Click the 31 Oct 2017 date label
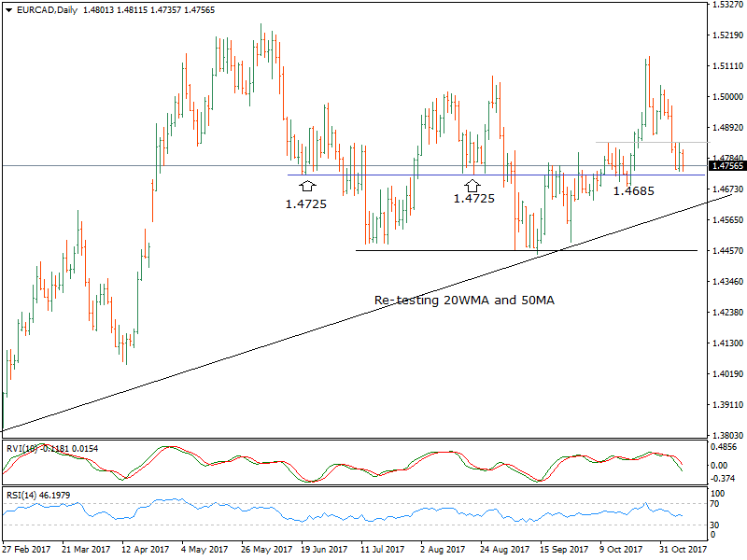This screenshot has width=747, height=560. [683, 550]
